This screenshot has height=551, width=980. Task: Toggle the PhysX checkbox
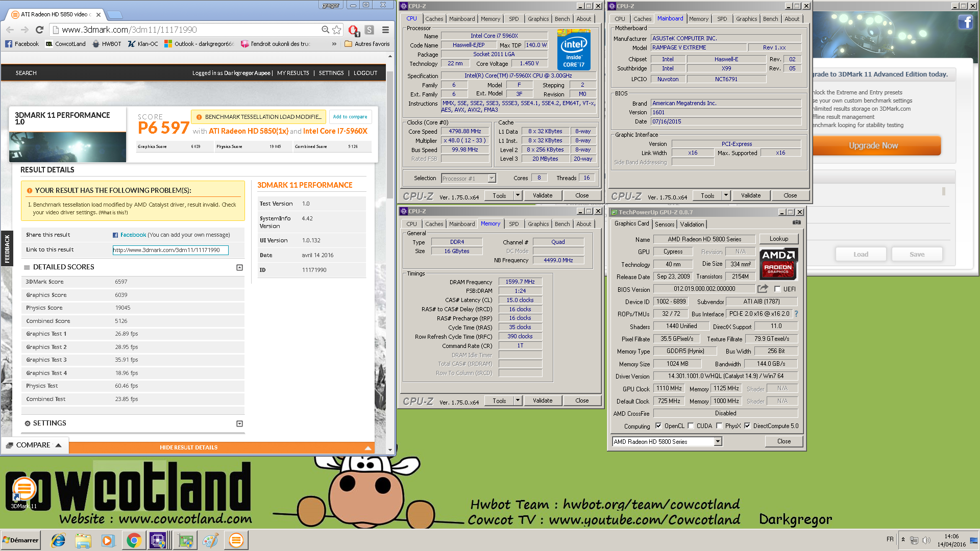click(x=719, y=426)
